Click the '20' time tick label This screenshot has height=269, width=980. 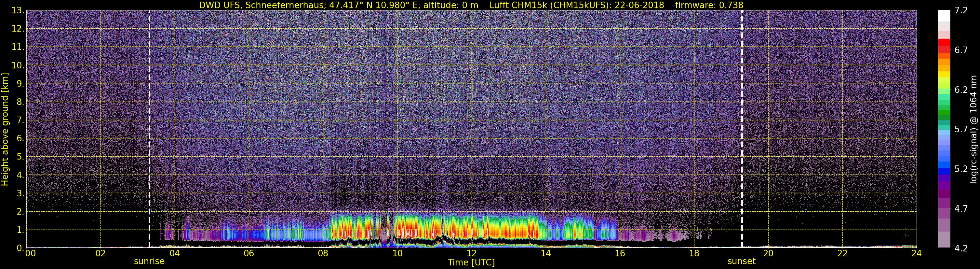[x=768, y=253]
